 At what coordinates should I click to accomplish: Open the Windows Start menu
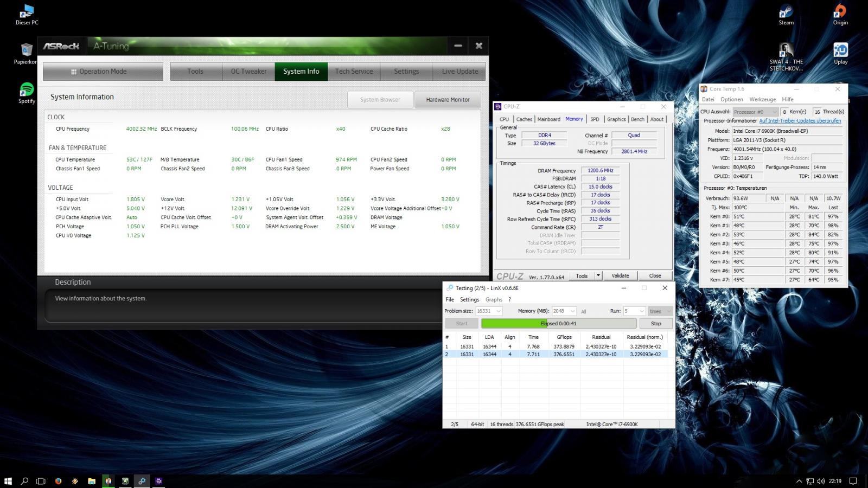coord(8,481)
